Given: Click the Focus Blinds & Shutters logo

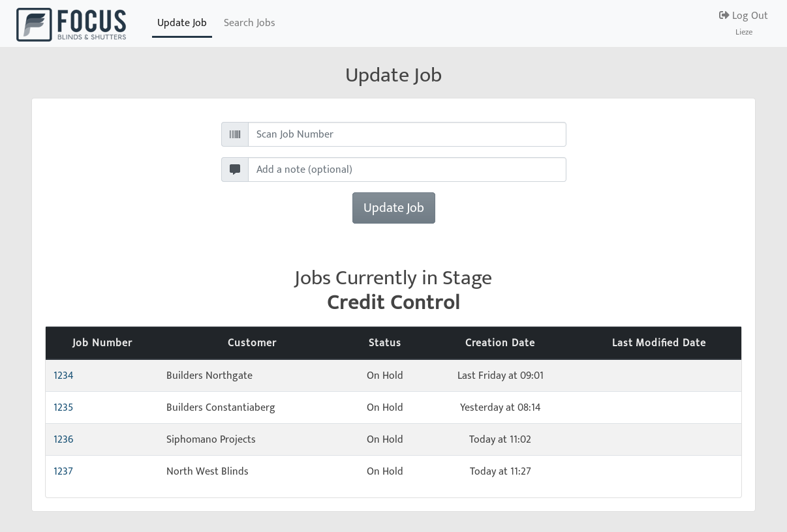Looking at the screenshot, I should pos(71,25).
